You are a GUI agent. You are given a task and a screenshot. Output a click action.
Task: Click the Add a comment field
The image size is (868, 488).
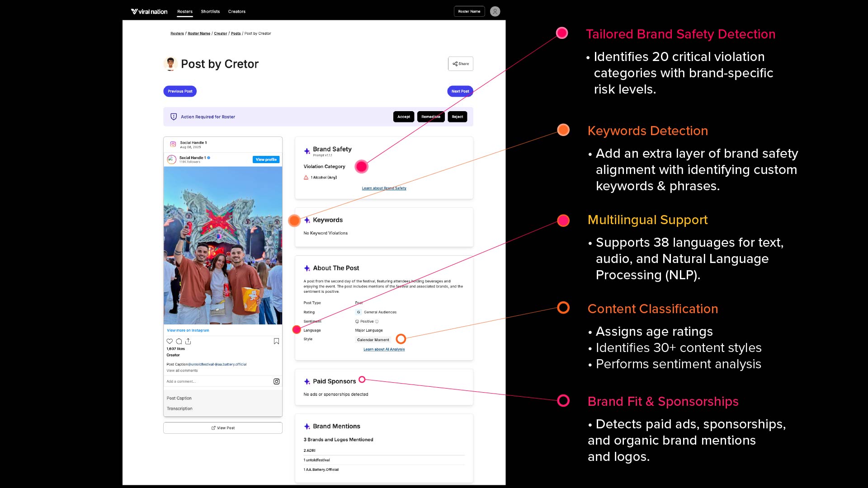[x=217, y=381]
